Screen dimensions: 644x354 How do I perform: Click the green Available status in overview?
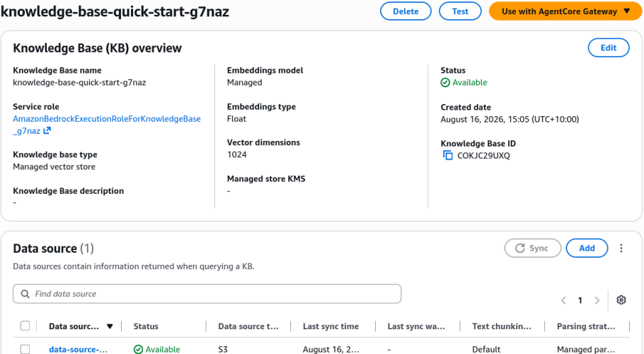pyautogui.click(x=464, y=83)
